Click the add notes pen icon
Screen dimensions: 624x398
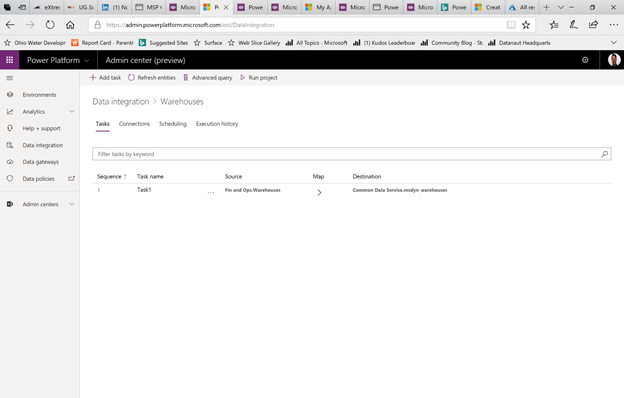573,25
